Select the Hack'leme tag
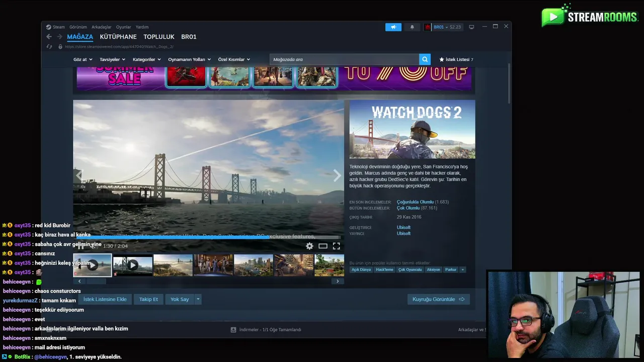Viewport: 644px width, 362px height. 385,269
